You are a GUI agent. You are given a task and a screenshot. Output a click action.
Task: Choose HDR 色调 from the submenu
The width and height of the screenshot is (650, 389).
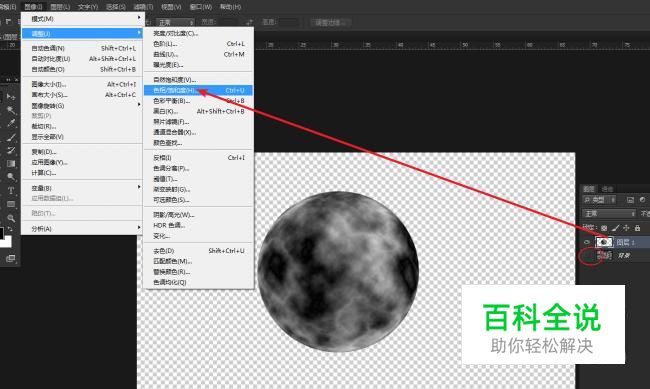tap(198, 225)
